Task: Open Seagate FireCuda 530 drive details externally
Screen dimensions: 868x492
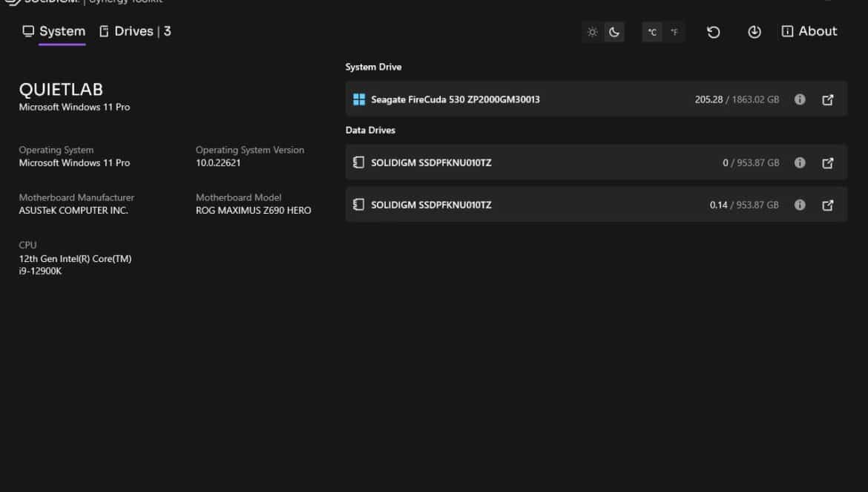Action: (828, 99)
